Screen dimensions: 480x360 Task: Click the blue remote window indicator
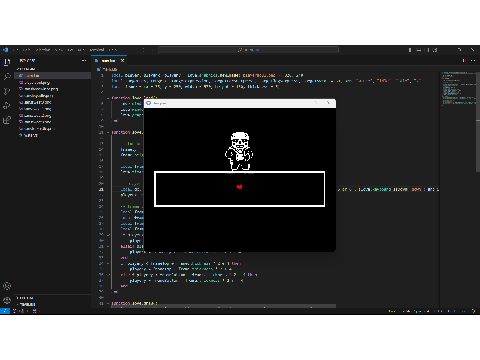tap(5, 311)
